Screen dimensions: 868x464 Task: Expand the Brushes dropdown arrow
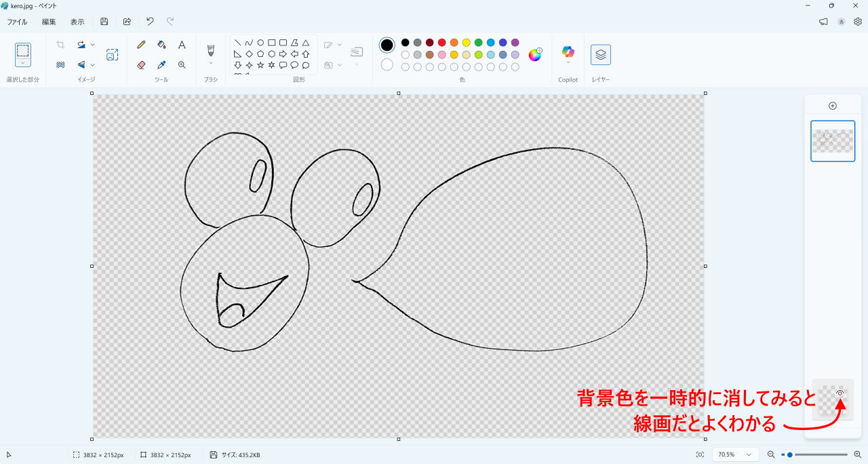211,64
